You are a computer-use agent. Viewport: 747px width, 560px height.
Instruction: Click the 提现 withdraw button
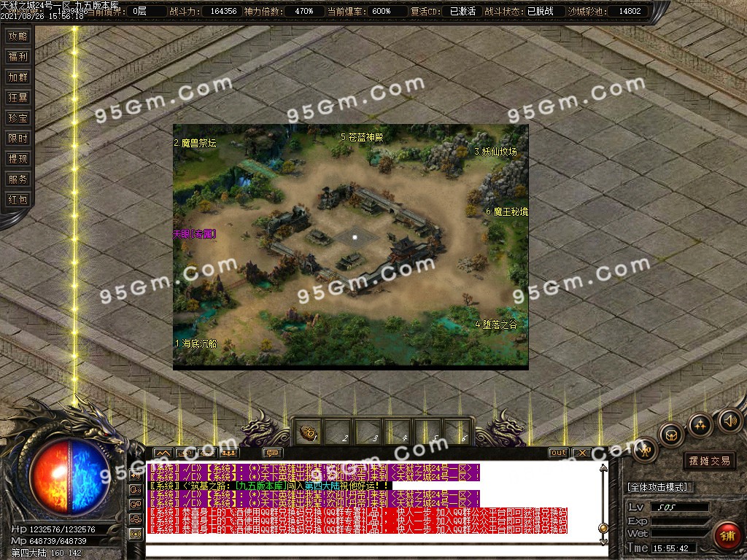(x=18, y=159)
